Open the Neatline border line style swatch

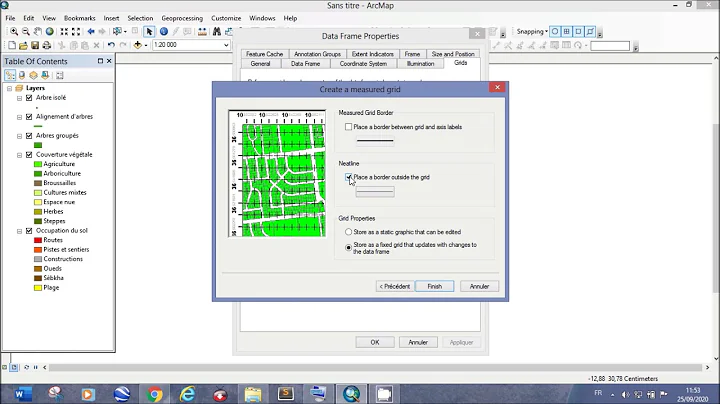click(375, 192)
